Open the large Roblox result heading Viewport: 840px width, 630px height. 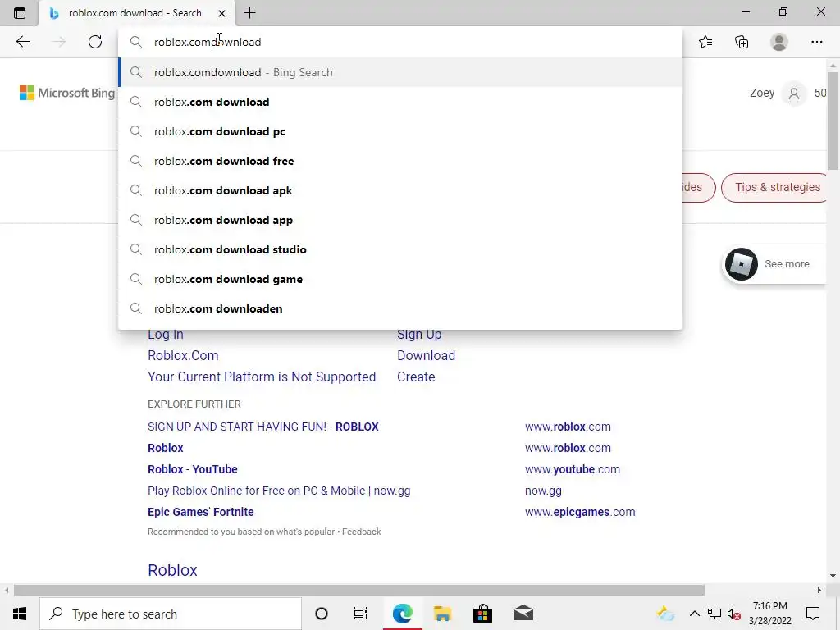pyautogui.click(x=172, y=570)
